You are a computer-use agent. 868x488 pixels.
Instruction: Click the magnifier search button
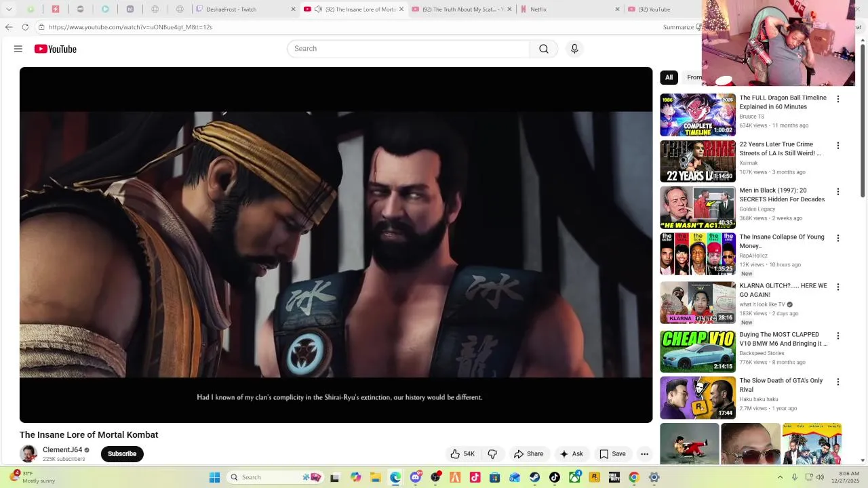pyautogui.click(x=544, y=49)
